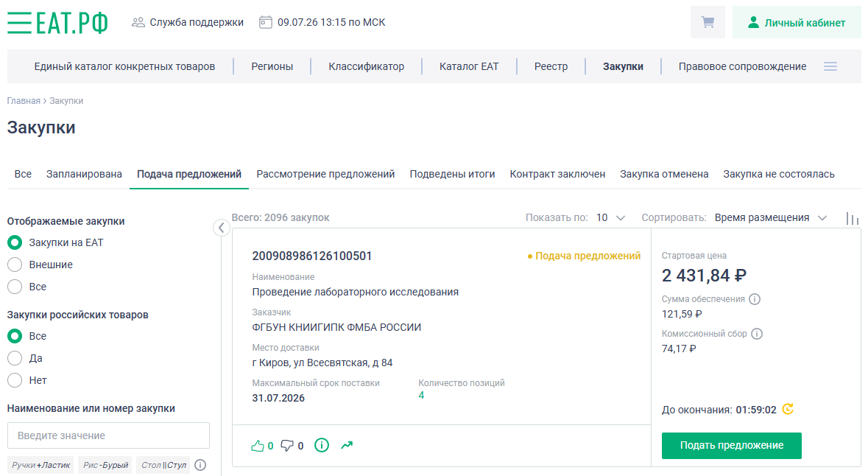Screen dimensions: 868x476
Task: Switch to 'Закупка не состоялась' tab
Action: (x=779, y=174)
